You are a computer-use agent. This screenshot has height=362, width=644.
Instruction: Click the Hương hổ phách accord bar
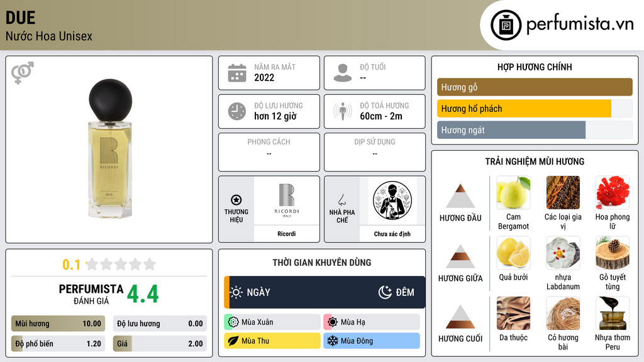coord(535,108)
